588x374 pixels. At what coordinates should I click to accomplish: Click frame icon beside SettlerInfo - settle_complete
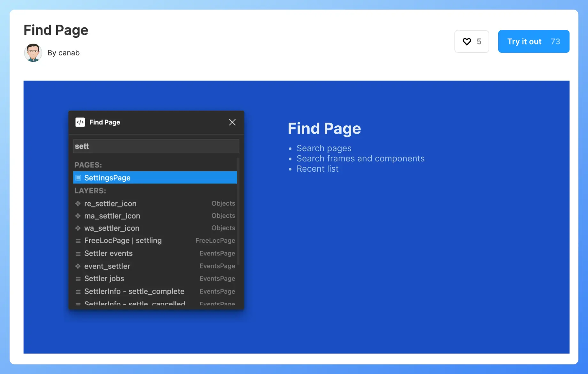coord(78,292)
